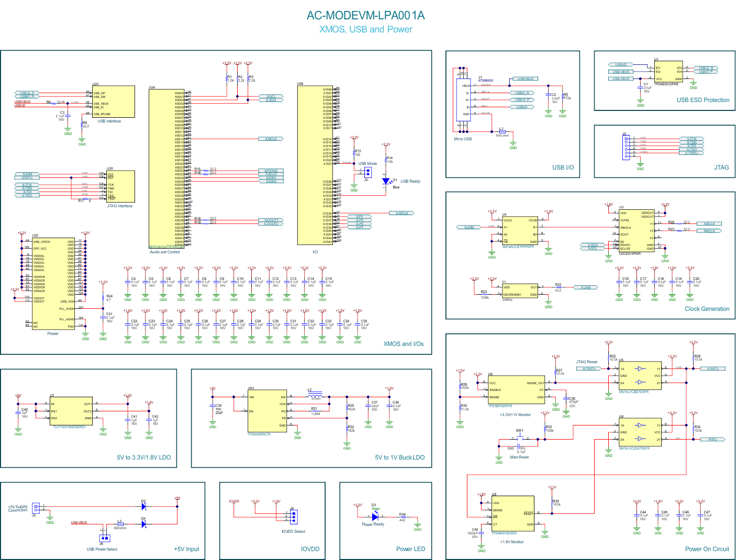Click the X-FSYNC net port on U2A
748x560 pixels.
tap(271, 171)
